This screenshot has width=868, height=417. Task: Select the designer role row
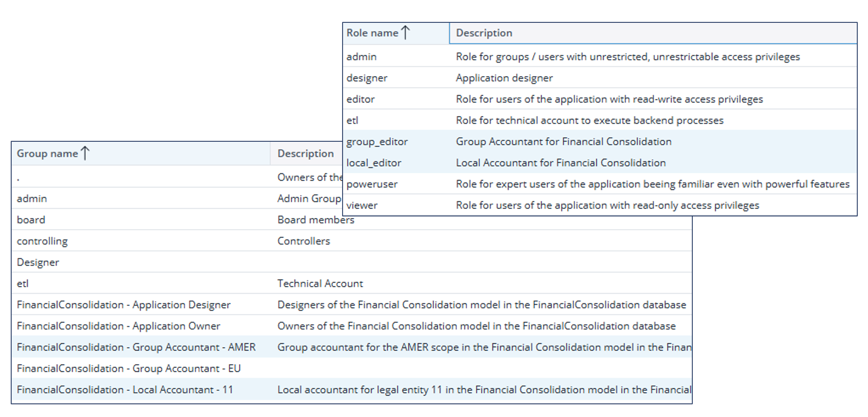[x=600, y=78]
